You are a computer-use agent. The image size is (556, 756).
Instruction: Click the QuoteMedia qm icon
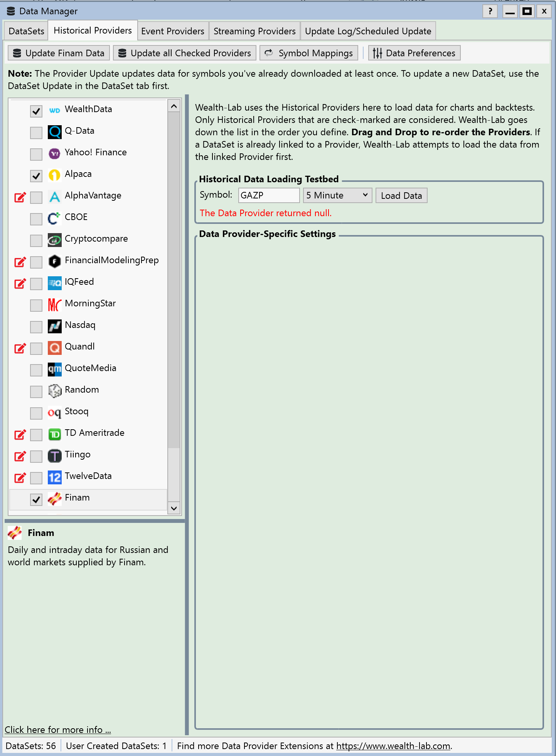(x=54, y=370)
